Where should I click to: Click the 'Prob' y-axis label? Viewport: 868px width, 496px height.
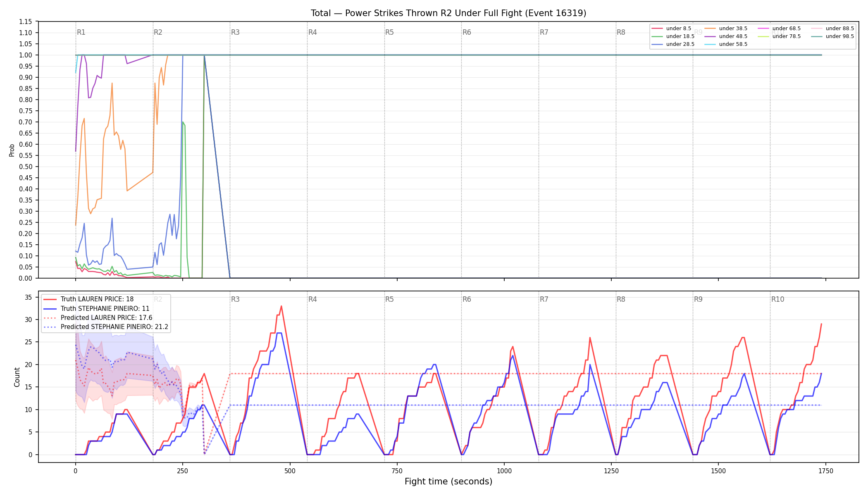pyautogui.click(x=12, y=150)
